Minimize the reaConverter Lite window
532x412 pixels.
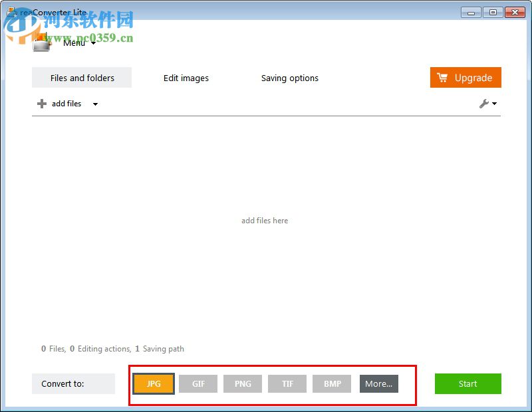point(471,13)
